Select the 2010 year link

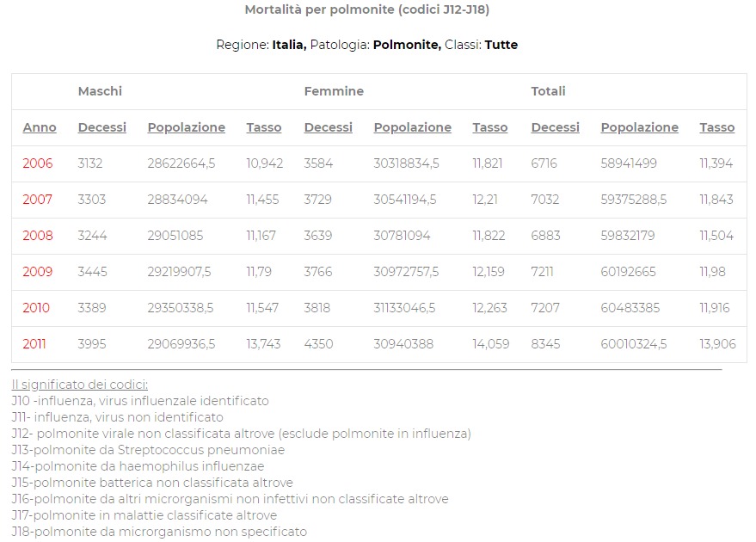point(37,308)
